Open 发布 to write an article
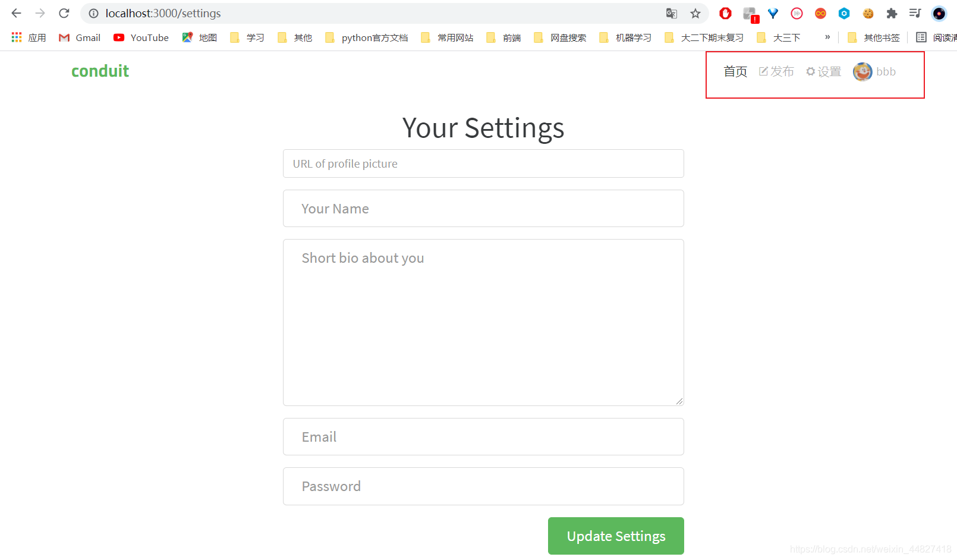Image resolution: width=957 pixels, height=560 pixels. coord(776,71)
